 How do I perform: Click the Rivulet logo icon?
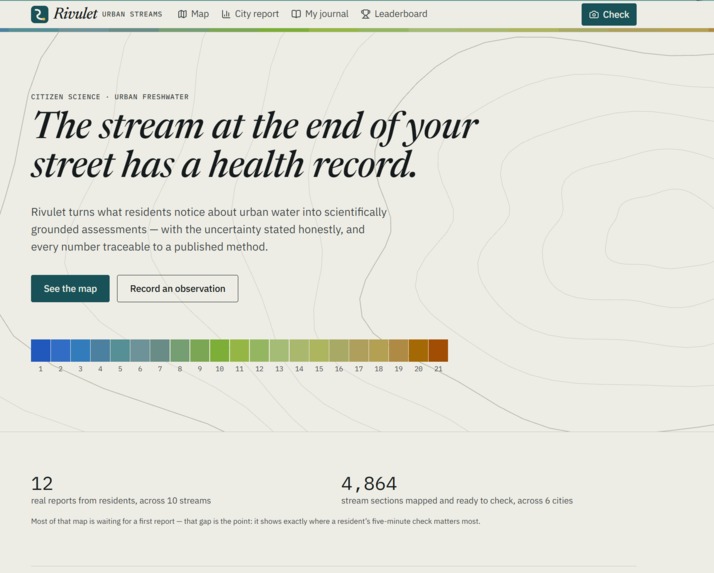(x=40, y=14)
